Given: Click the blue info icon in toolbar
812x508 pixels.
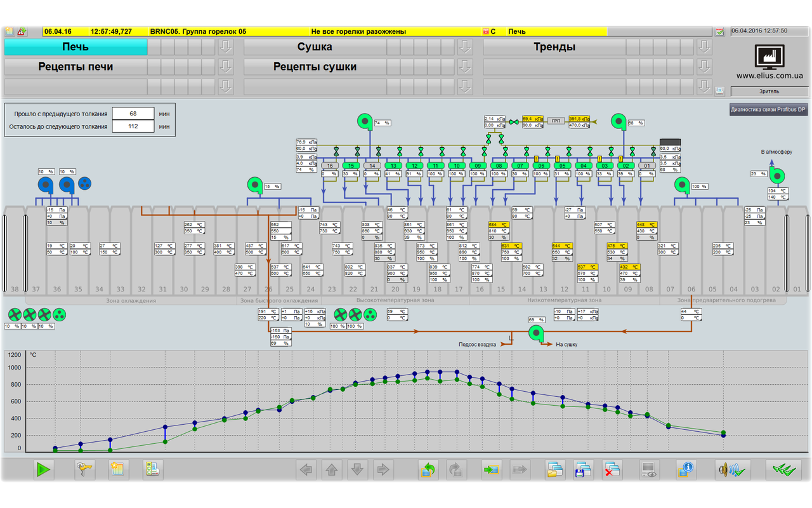Looking at the screenshot, I should (x=686, y=470).
